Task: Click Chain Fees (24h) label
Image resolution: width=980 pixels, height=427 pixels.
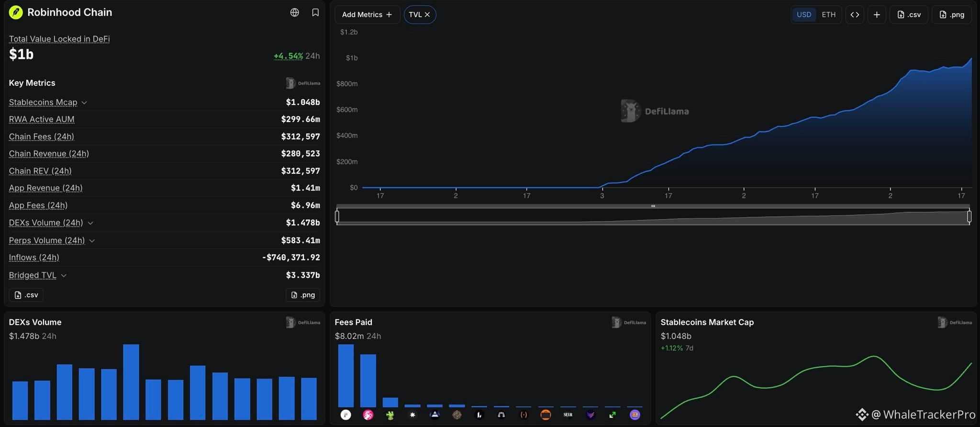Action: click(x=42, y=136)
